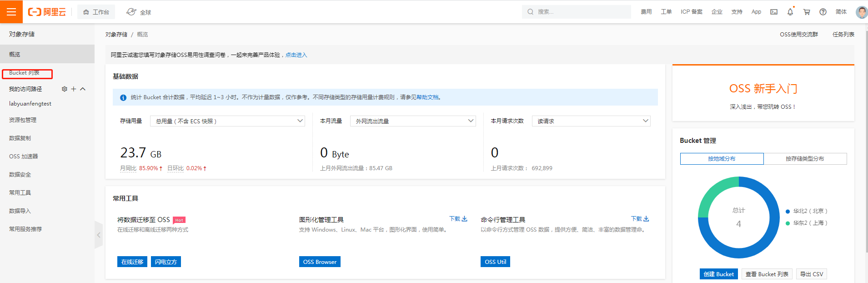Toggle 华北2（北京）legend blue dot
This screenshot has height=283, width=868.
tap(788, 212)
